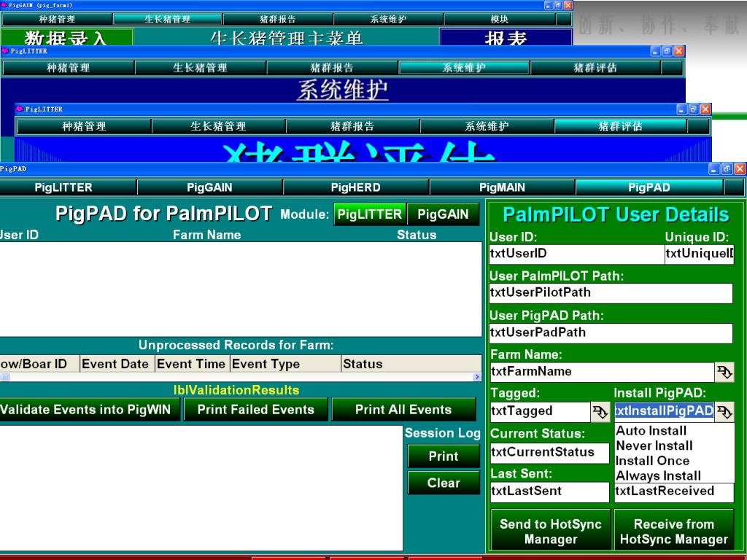Switch to the PigHERD tab

coord(356,187)
